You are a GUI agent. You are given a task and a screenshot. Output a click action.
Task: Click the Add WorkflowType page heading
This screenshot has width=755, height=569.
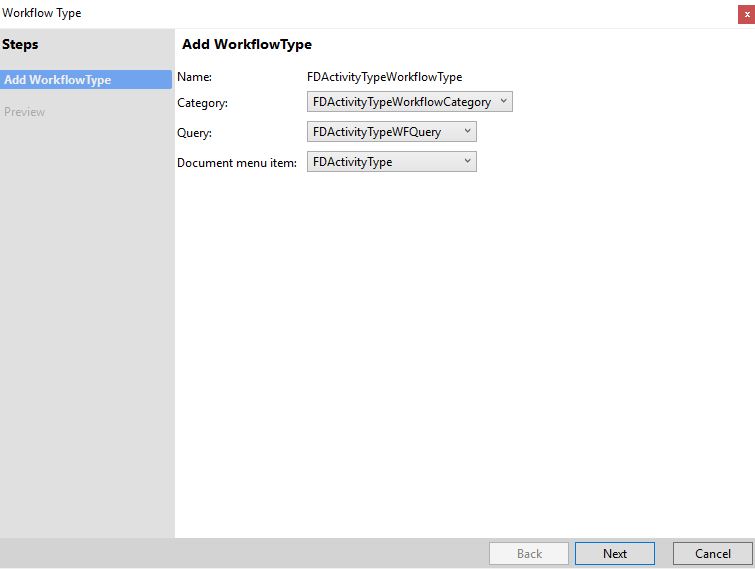(x=247, y=44)
